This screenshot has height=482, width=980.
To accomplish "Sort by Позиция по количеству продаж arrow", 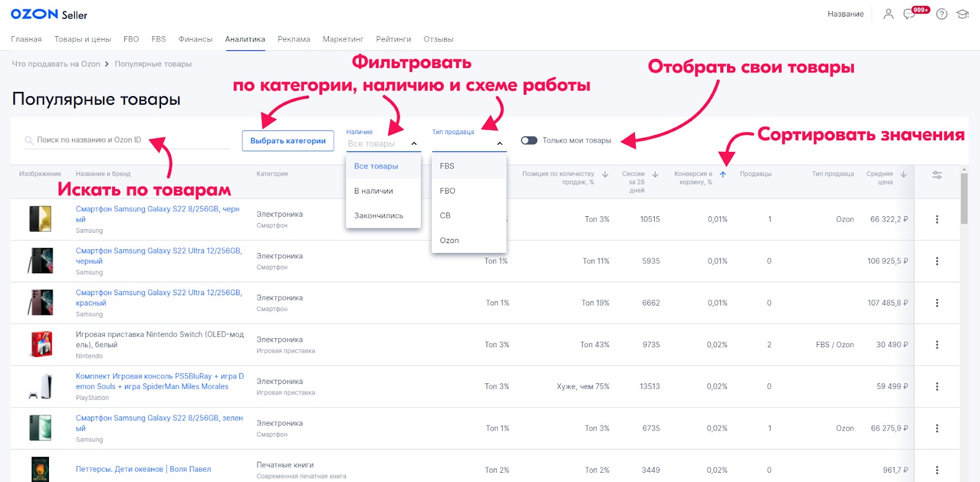I will tap(605, 174).
